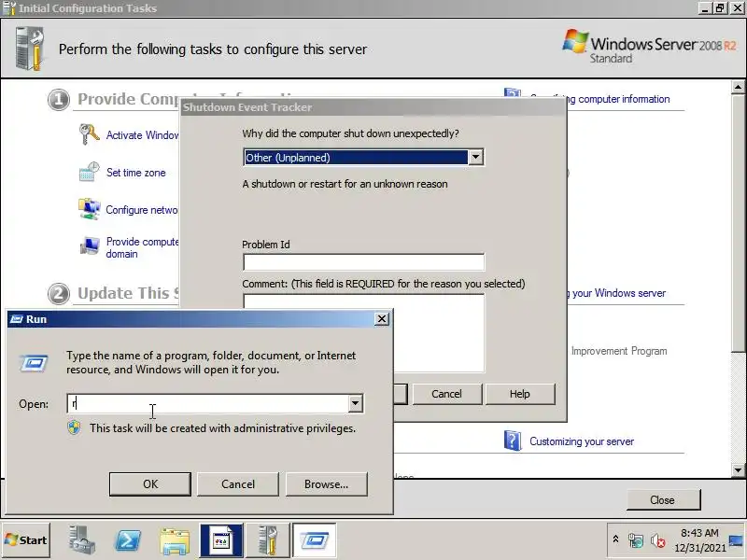This screenshot has width=747, height=560.
Task: Open Customizing your server help link
Action: click(582, 441)
